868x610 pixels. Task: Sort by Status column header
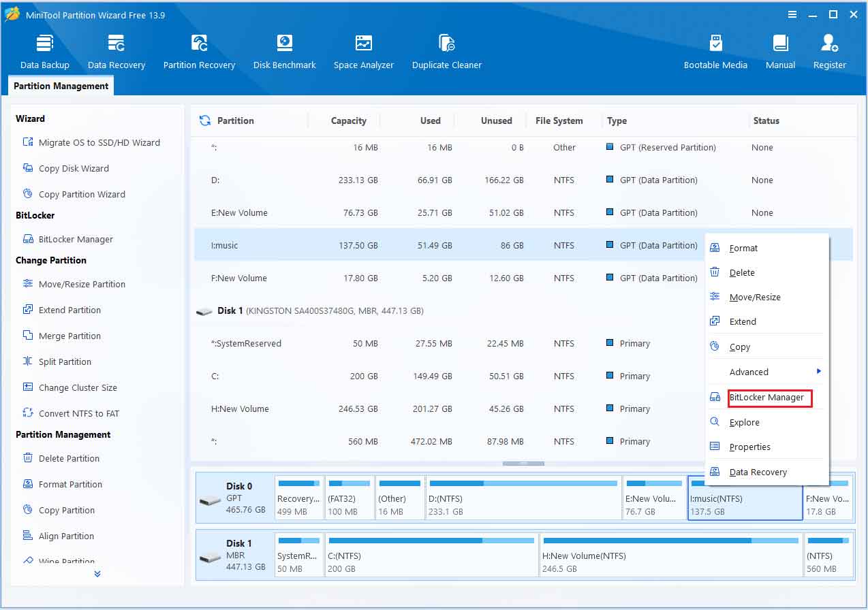tap(766, 121)
